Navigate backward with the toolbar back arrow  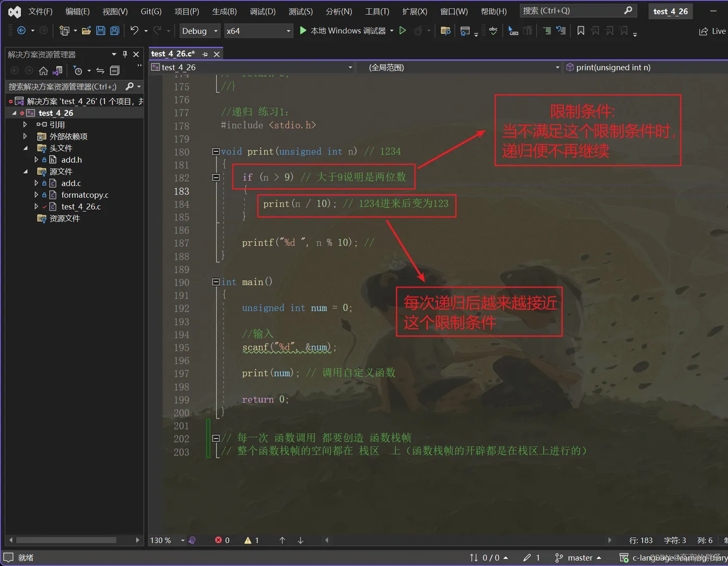(x=21, y=31)
